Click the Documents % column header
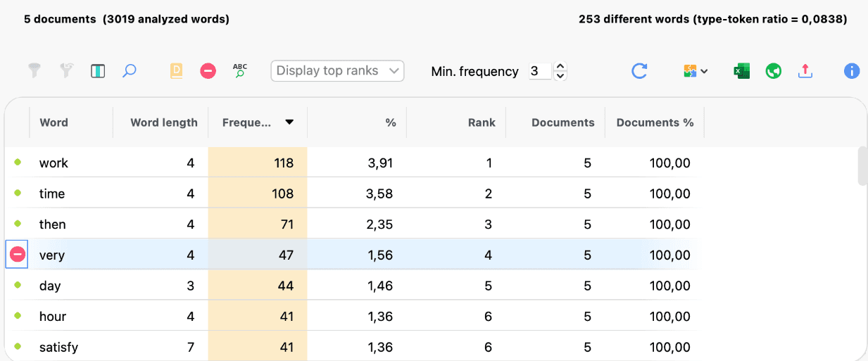 (655, 122)
